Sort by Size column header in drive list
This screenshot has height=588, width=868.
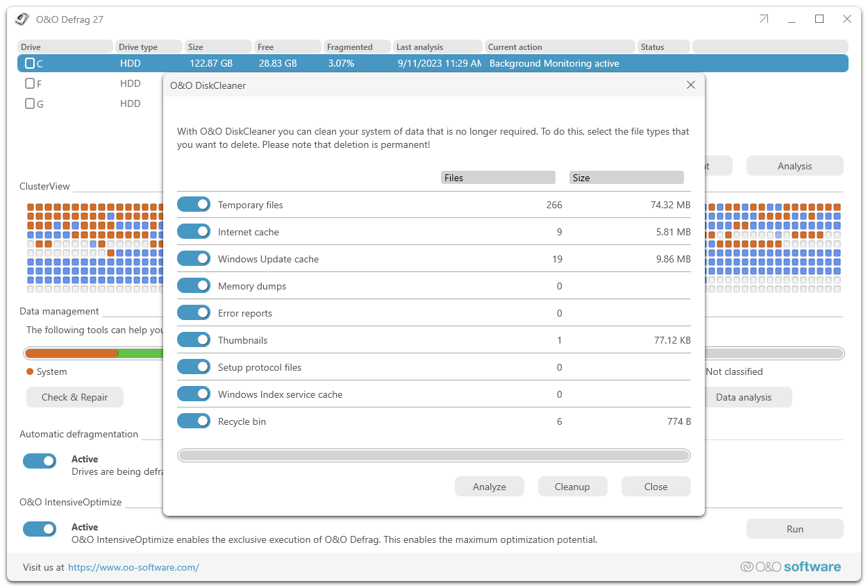219,47
